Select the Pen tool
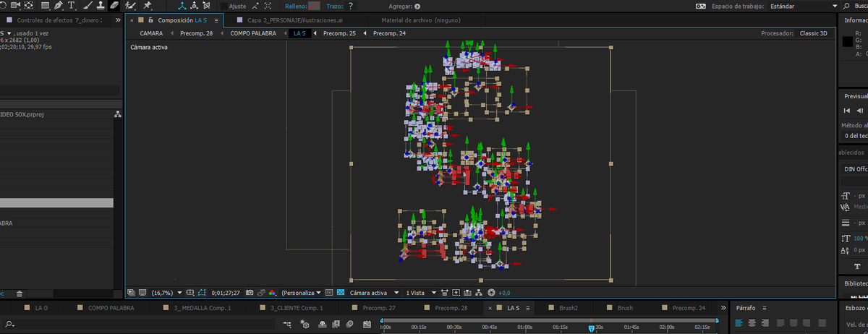 pyautogui.click(x=59, y=5)
